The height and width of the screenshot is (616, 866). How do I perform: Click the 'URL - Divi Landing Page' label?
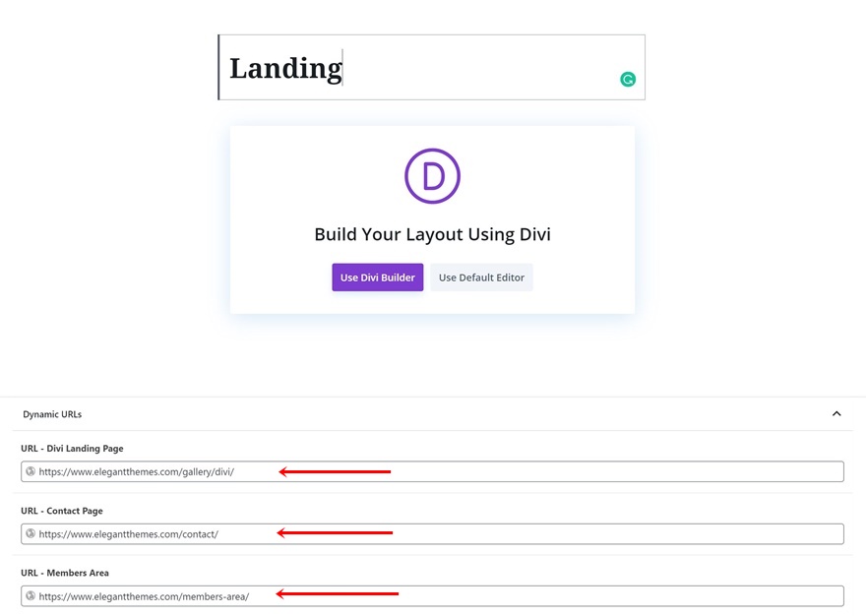[x=72, y=449]
